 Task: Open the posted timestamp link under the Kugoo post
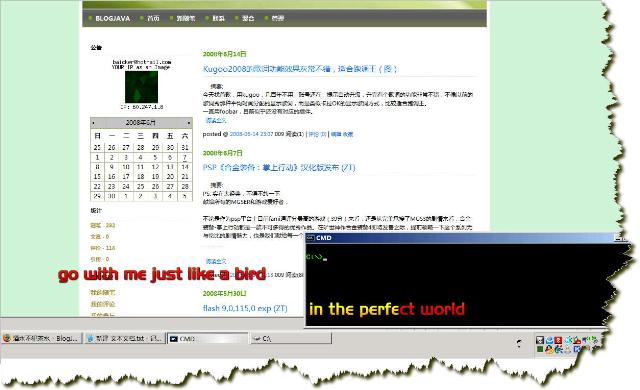pos(251,134)
